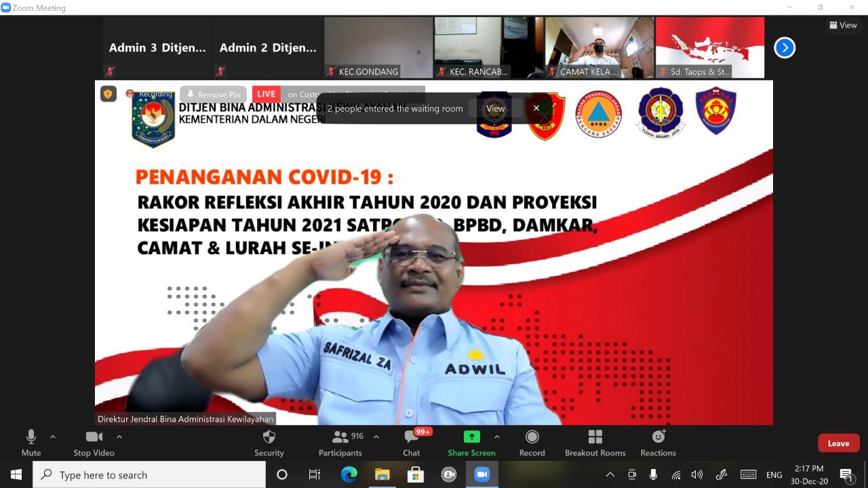Click the LIVE streaming indicator
The image size is (868, 488).
tap(267, 94)
